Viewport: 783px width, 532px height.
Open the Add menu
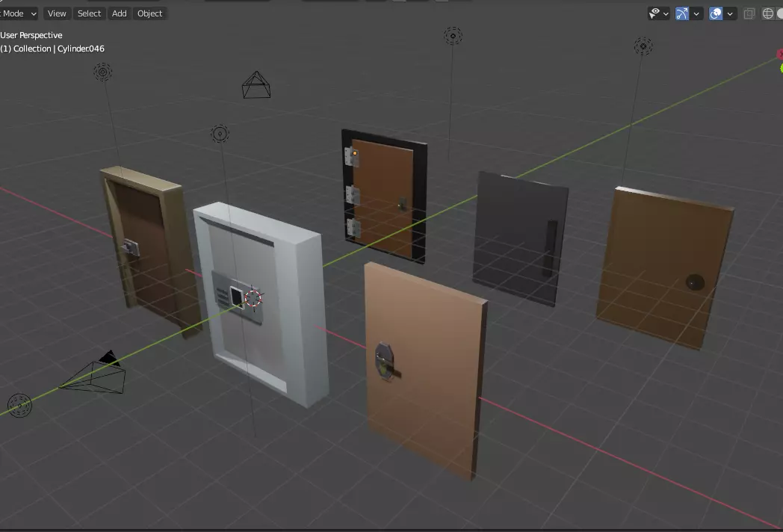[x=120, y=13]
